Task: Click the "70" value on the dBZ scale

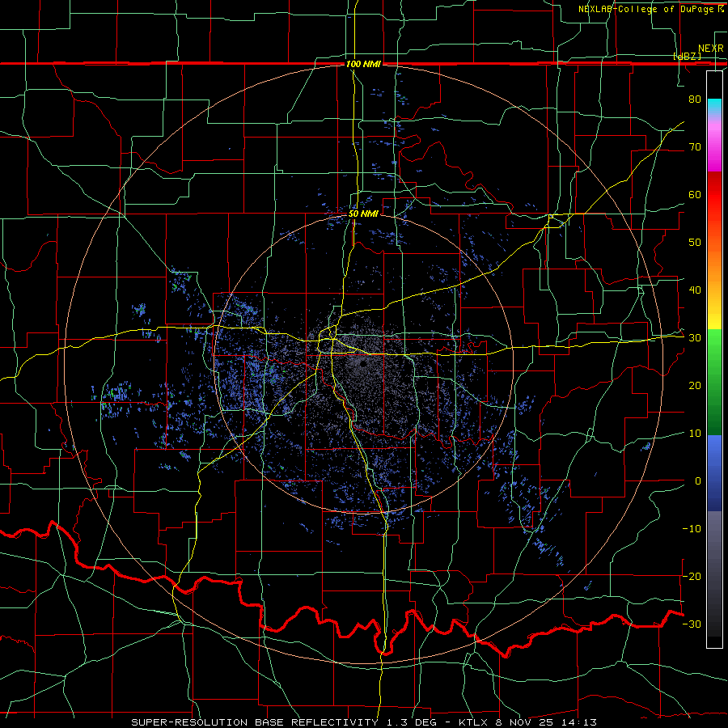Action: tap(695, 147)
